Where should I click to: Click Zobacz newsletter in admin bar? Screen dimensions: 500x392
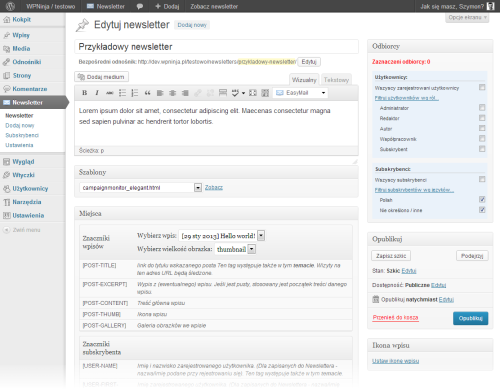click(x=214, y=6)
